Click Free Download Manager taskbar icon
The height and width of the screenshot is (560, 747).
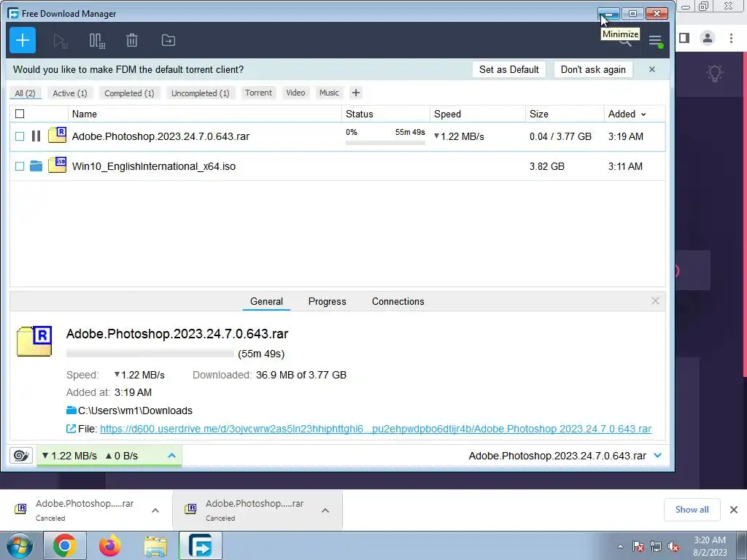coord(201,545)
